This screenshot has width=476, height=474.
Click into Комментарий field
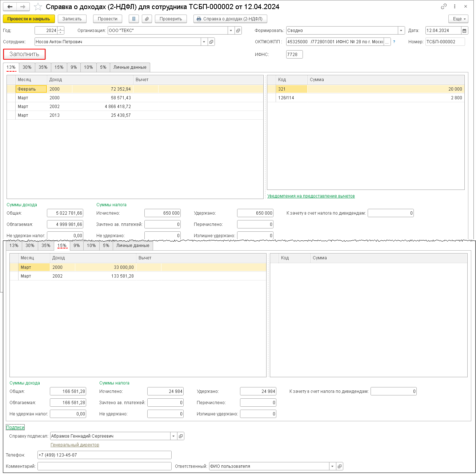pos(104,466)
